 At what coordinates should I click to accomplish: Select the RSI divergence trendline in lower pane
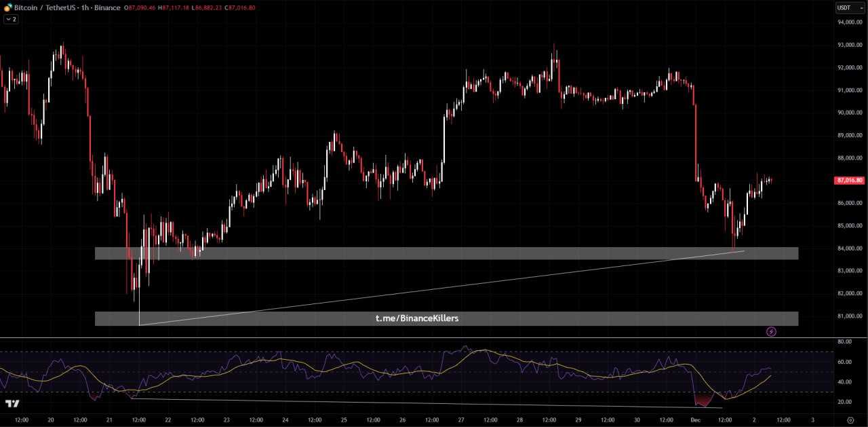tap(407, 403)
